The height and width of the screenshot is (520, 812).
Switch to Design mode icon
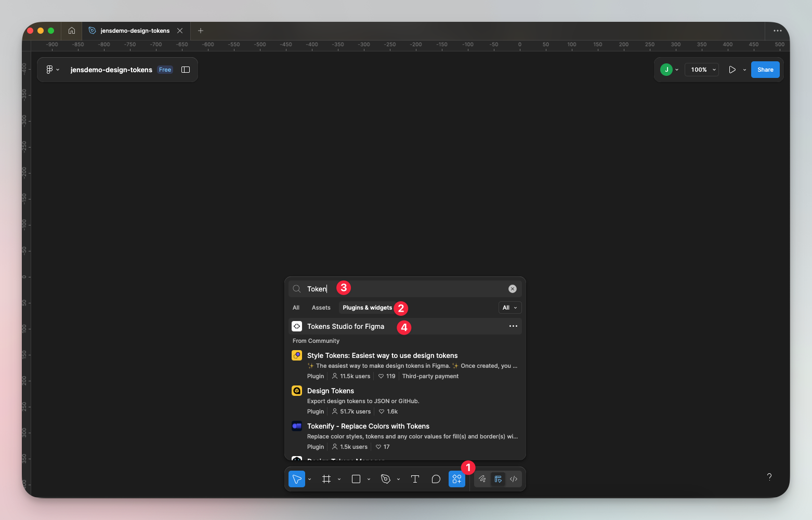(x=498, y=479)
